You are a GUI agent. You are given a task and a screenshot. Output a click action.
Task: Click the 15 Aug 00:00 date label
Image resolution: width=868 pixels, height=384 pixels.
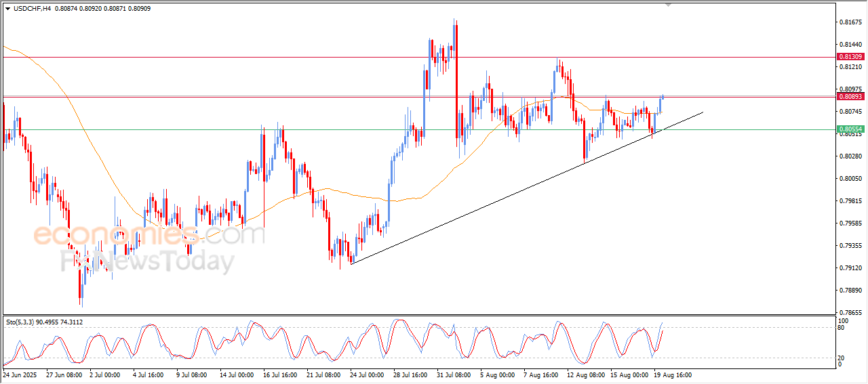[629, 374]
